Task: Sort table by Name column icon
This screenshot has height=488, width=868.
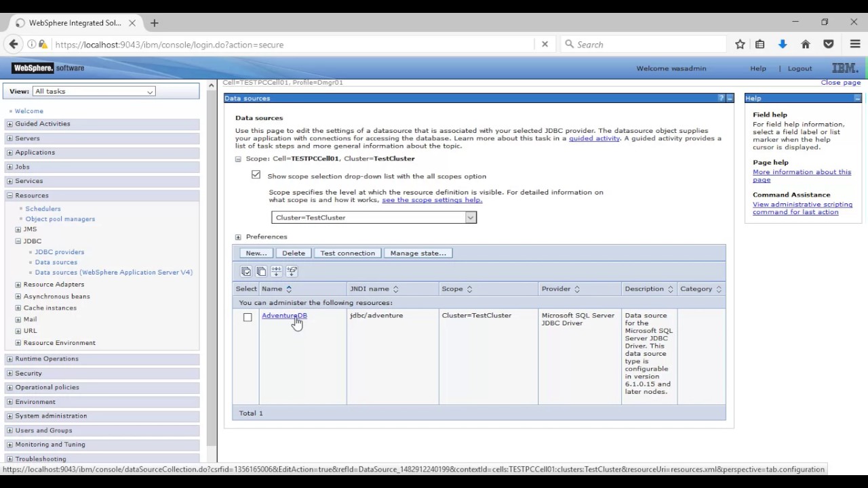Action: (289, 289)
